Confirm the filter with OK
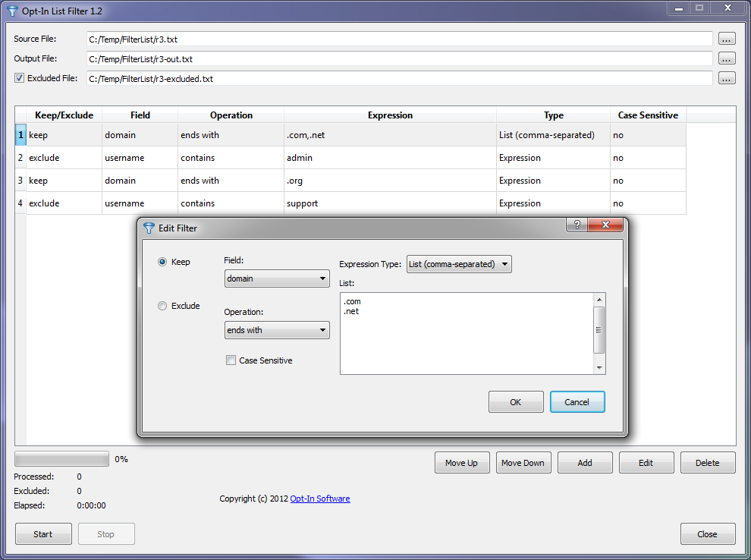This screenshot has height=560, width=751. click(x=516, y=401)
